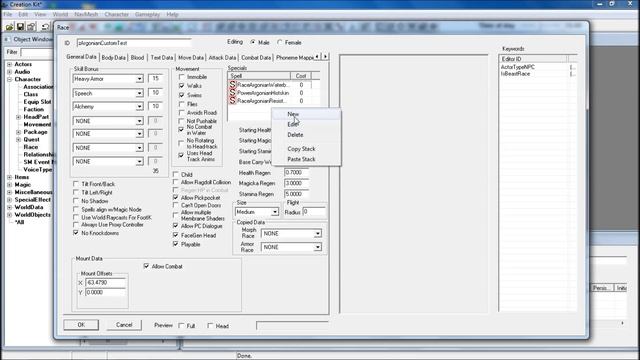Click the tab strip left scroll arrow
Image resolution: width=640 pixels, height=360 pixels.
point(317,56)
